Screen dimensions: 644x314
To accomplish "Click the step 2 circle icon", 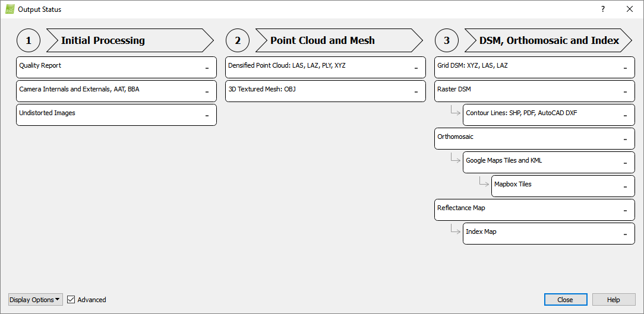I will pyautogui.click(x=238, y=40).
